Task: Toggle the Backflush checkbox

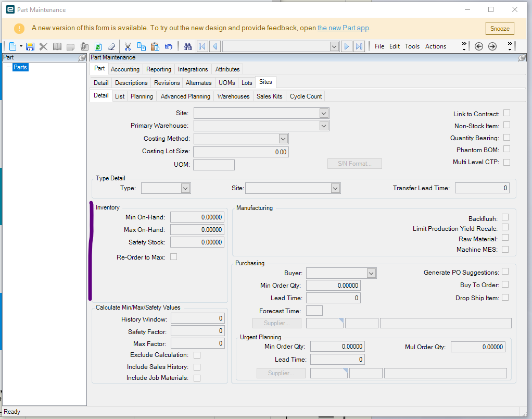Action: tap(505, 218)
